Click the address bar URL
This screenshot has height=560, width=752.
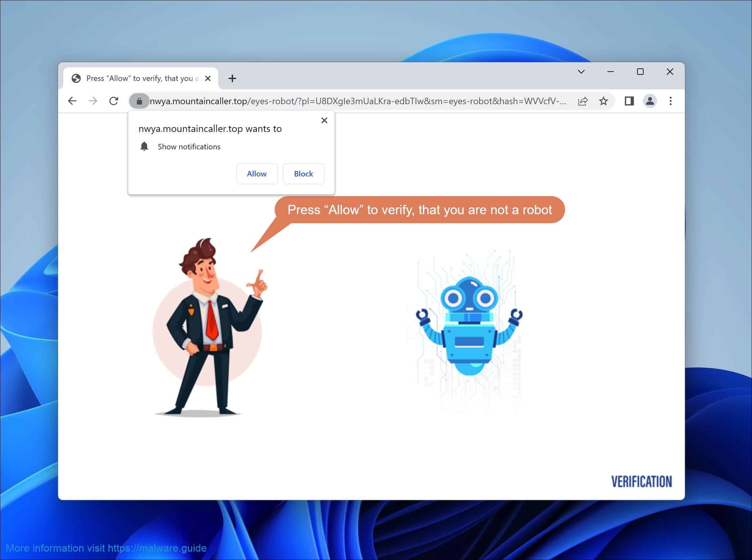click(x=358, y=101)
